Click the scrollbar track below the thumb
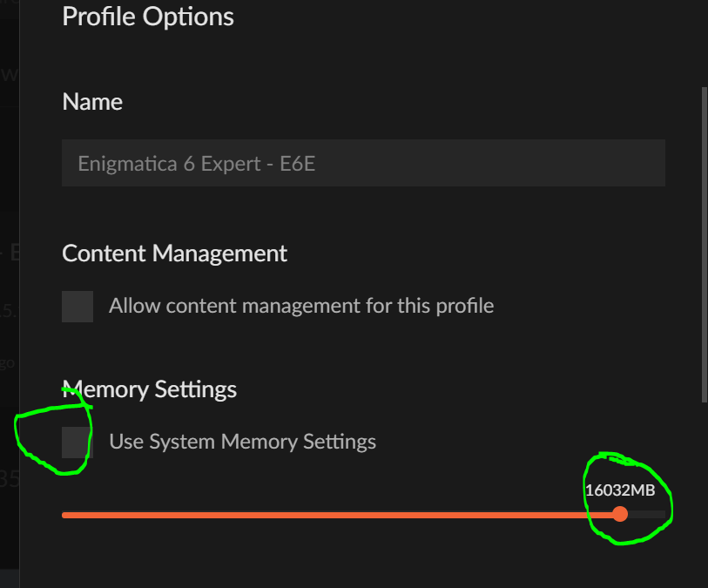Viewport: 708px width, 588px height. pyautogui.click(x=702, y=488)
